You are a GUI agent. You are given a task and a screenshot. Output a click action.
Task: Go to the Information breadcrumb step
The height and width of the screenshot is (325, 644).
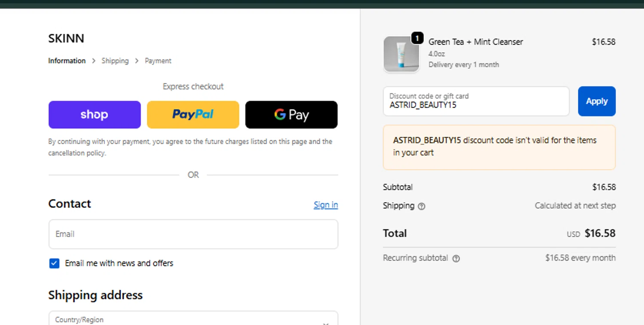click(x=67, y=61)
